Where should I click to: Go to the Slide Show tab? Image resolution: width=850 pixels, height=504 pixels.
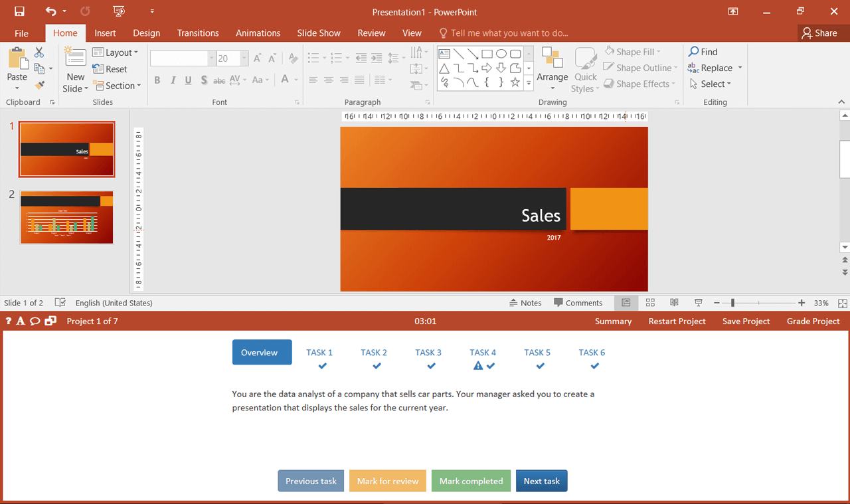319,33
